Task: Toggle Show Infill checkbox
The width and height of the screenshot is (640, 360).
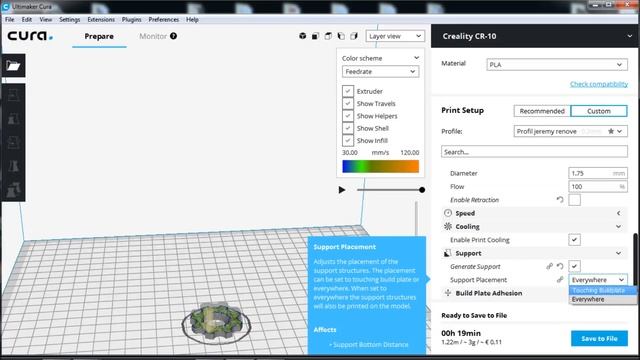Action: tap(348, 140)
